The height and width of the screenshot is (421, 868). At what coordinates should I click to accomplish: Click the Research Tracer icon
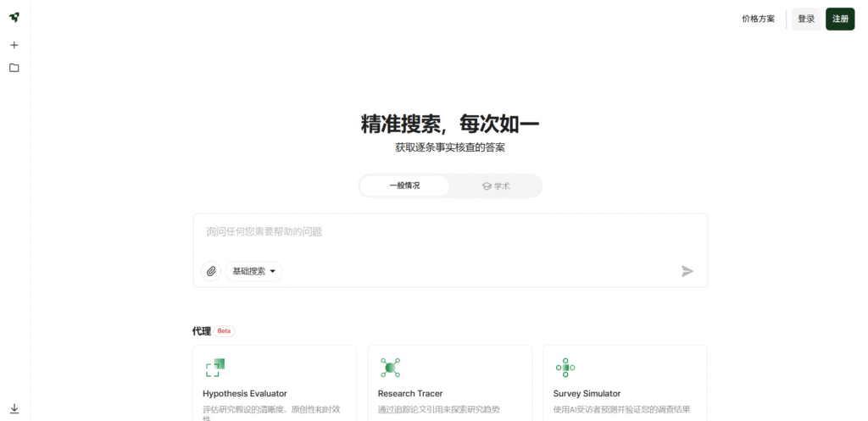click(390, 367)
